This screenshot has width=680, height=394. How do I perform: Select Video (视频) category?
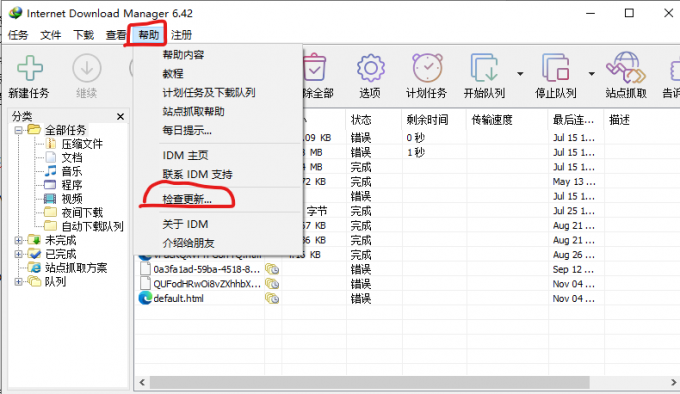click(72, 199)
